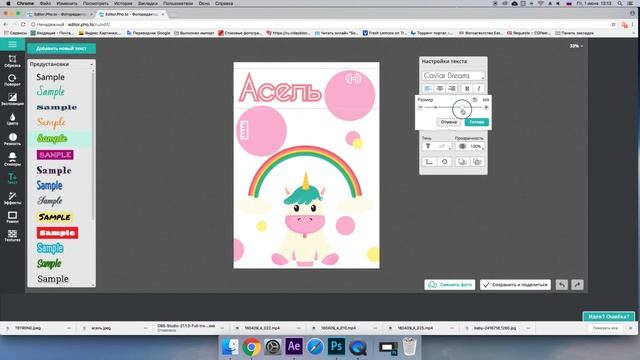Expand the Предустановки presets dropdown
This screenshot has height=360, width=640.
61,64
